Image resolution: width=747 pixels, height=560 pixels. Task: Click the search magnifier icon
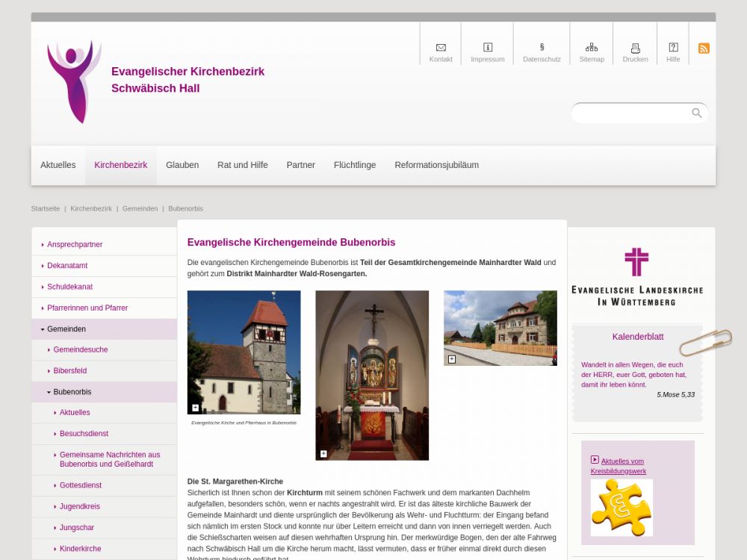(696, 113)
